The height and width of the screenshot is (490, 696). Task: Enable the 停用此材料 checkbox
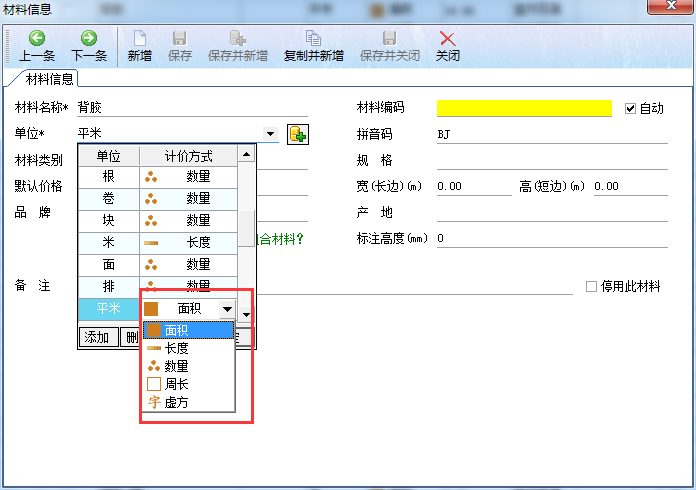(x=592, y=287)
